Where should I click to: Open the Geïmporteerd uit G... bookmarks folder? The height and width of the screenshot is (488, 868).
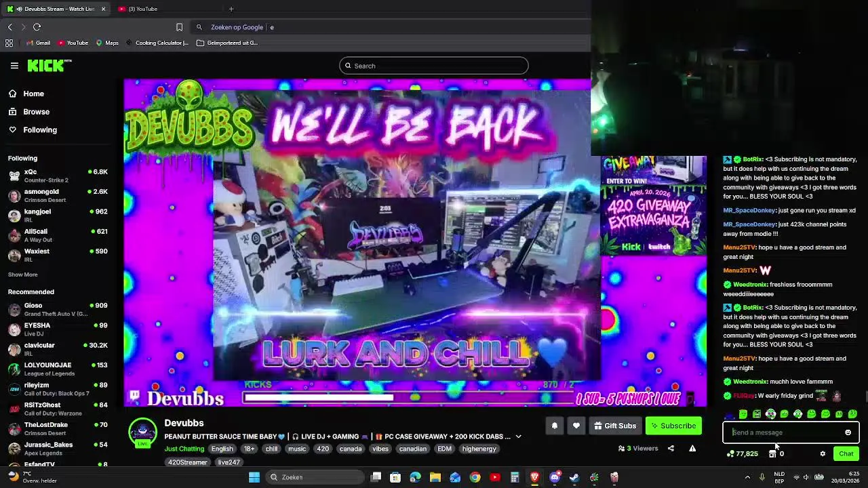coord(227,43)
